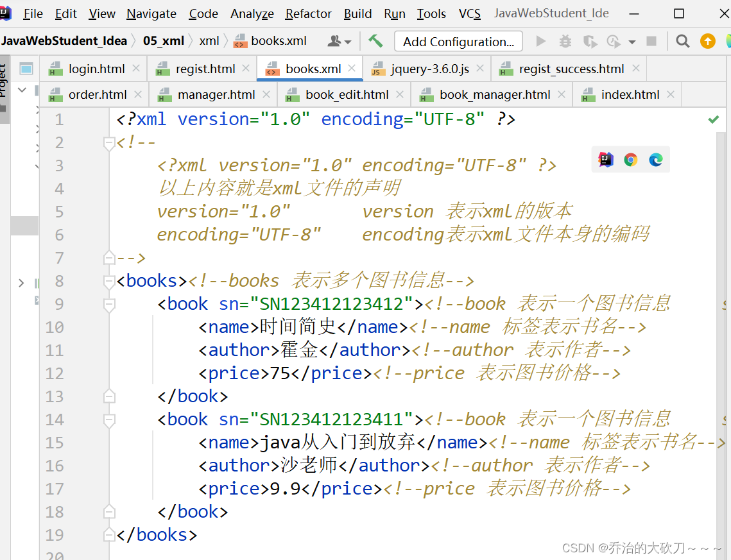Click the Profiler run icon
Viewport: 731px width, 560px height.
613,42
